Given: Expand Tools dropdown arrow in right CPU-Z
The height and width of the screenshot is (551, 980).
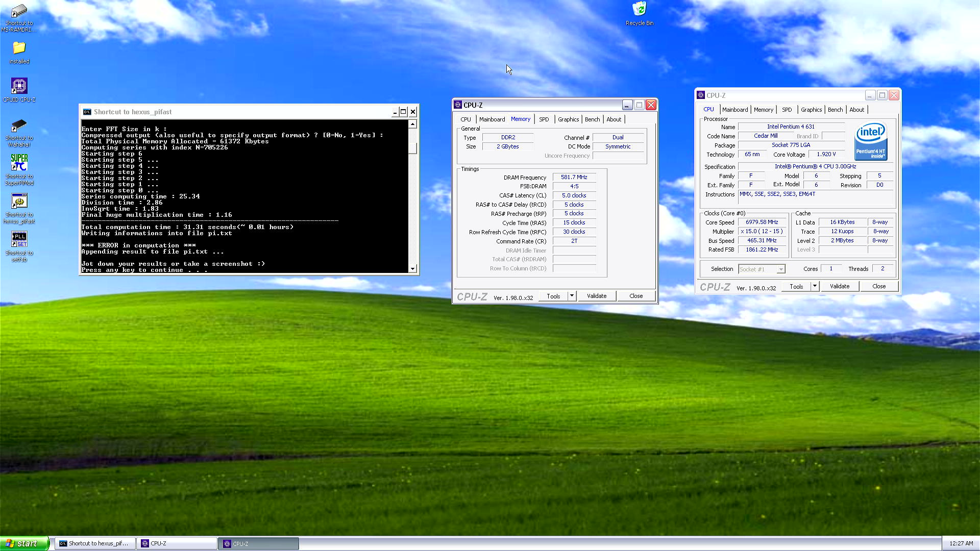Looking at the screenshot, I should 815,286.
